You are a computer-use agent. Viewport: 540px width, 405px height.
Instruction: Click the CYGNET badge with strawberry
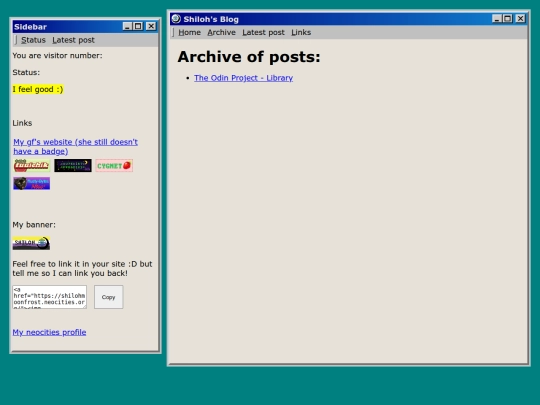(114, 166)
